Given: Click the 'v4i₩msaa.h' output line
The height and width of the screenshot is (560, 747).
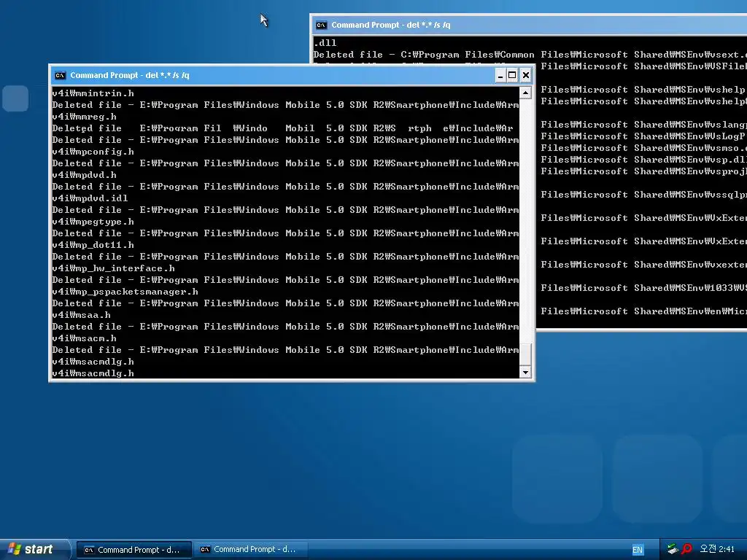Looking at the screenshot, I should pos(82,315).
